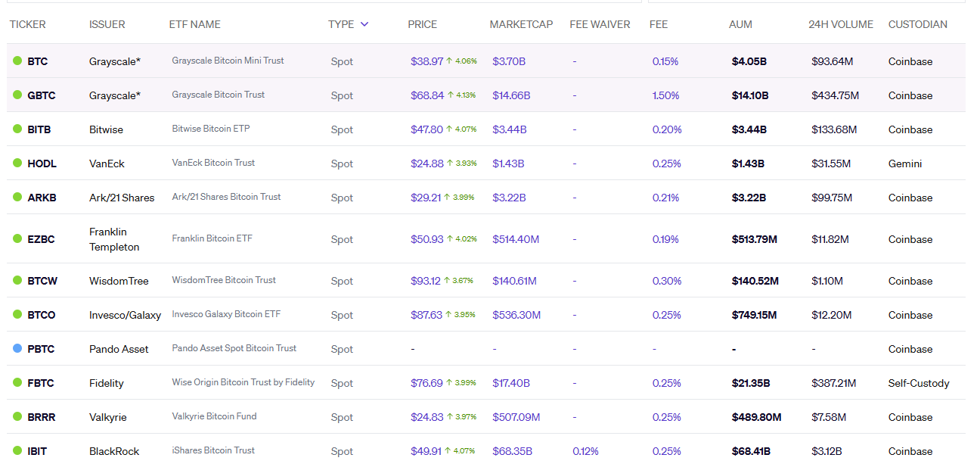Open the BITB ticker link

pyautogui.click(x=39, y=129)
